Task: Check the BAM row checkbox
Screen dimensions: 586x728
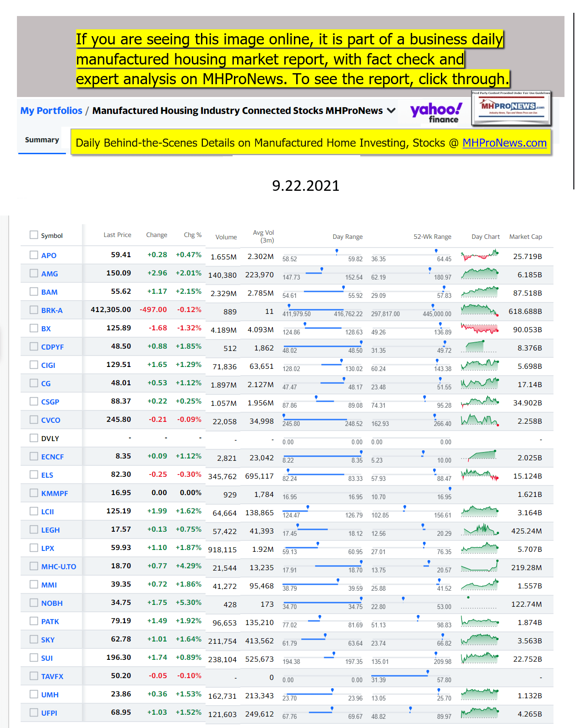Action: click(34, 291)
